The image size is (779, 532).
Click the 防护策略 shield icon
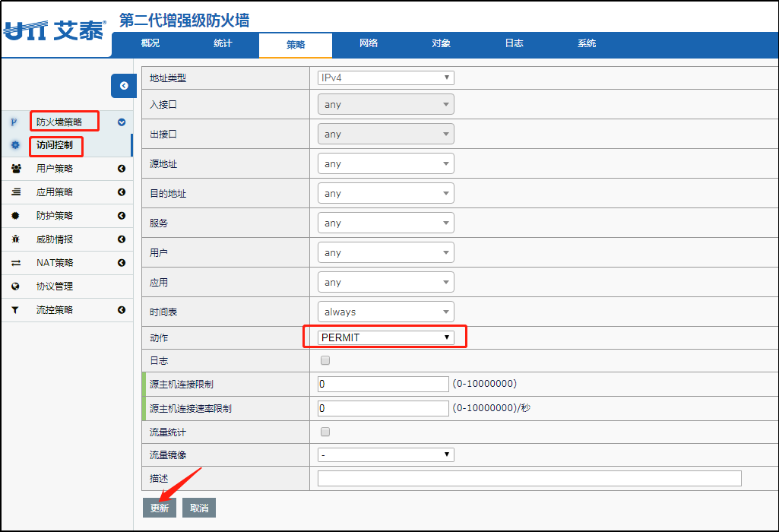[x=15, y=216]
